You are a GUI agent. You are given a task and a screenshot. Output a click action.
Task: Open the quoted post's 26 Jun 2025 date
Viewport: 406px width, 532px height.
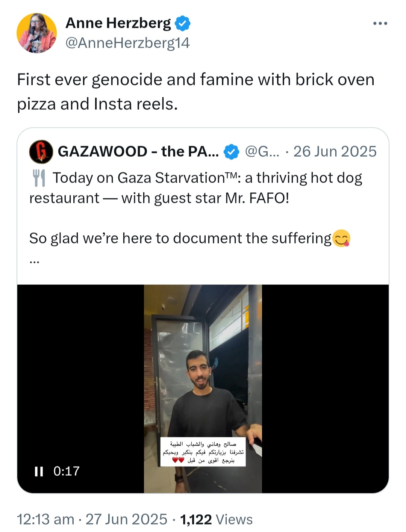coord(335,151)
